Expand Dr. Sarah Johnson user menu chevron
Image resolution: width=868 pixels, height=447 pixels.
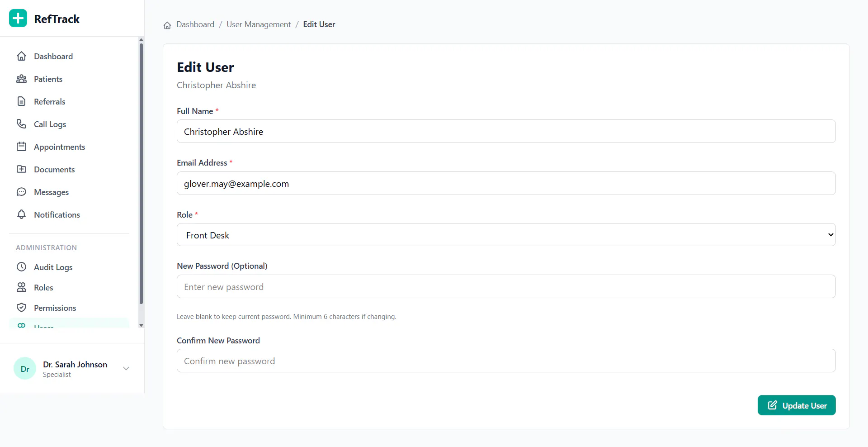126,368
